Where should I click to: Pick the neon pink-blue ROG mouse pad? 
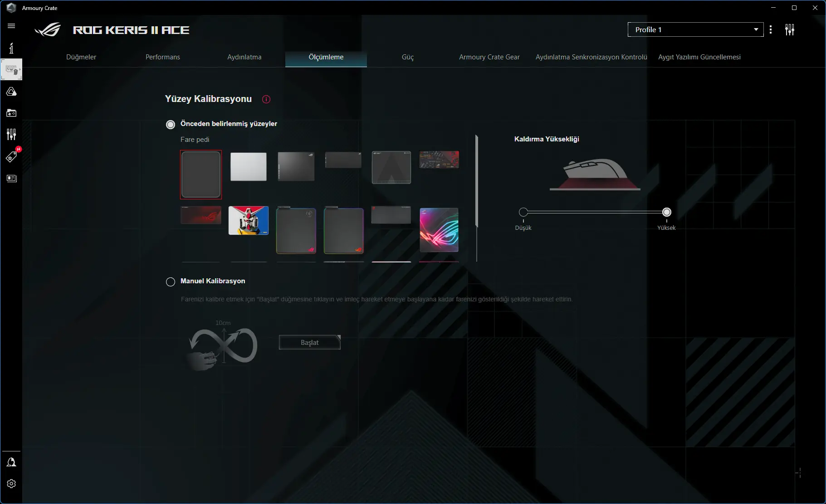tap(439, 230)
